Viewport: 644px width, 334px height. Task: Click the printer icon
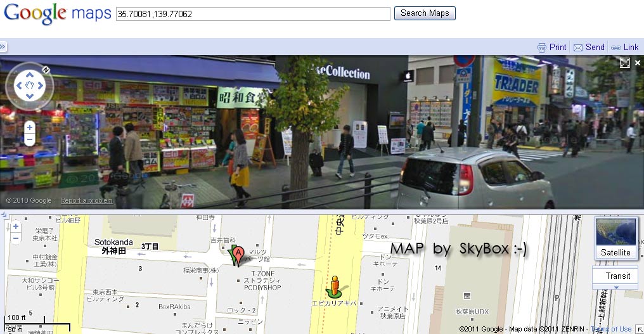(542, 48)
